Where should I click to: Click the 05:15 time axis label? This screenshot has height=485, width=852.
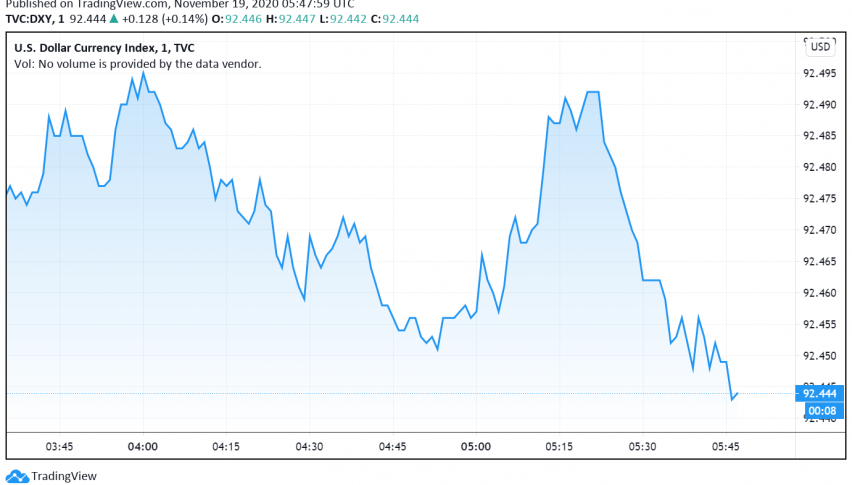pos(559,446)
